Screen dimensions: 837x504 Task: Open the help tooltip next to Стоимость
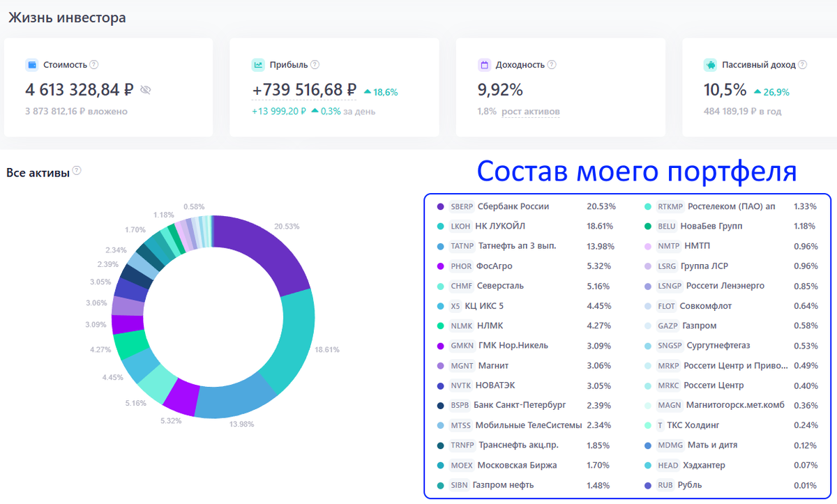[94, 65]
